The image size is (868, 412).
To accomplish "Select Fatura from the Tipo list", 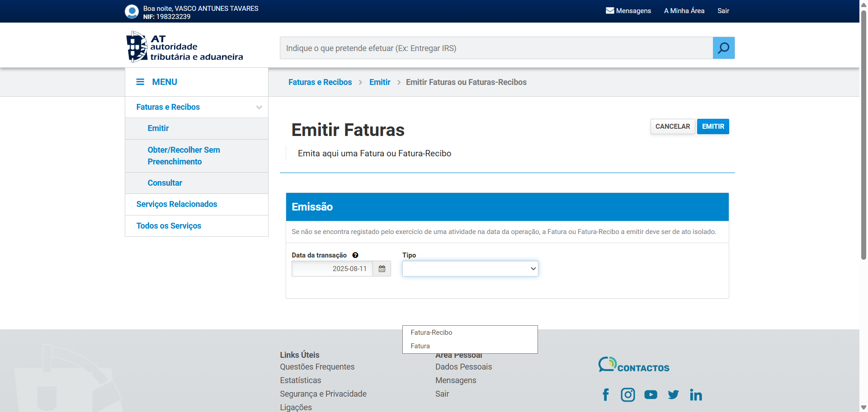I will pos(470,346).
